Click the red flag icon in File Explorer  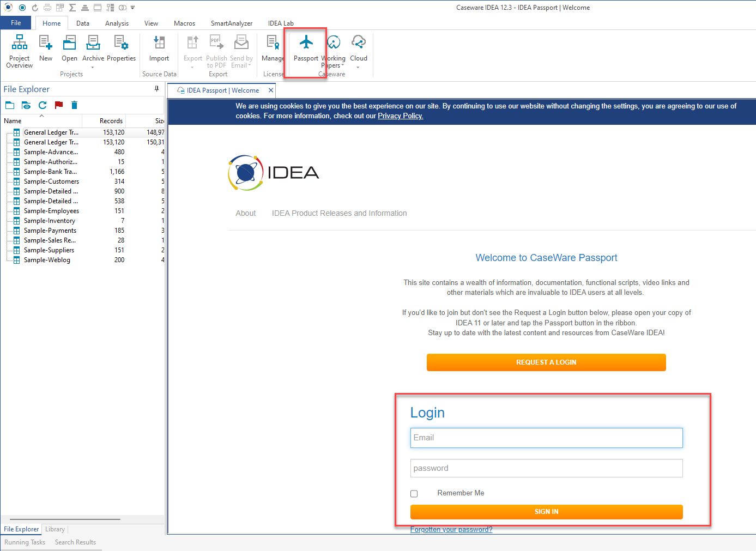(x=59, y=105)
